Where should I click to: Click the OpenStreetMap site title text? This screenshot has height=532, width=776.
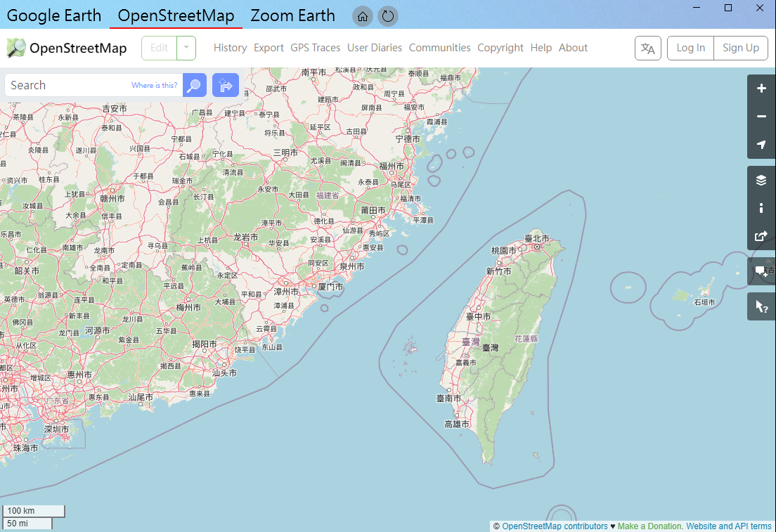(78, 48)
